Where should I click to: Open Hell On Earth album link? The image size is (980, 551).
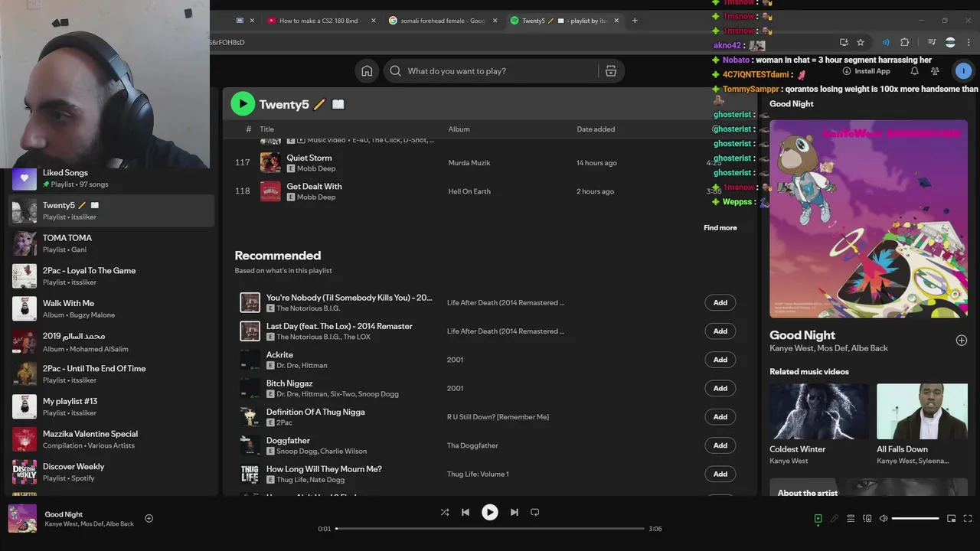coord(469,191)
